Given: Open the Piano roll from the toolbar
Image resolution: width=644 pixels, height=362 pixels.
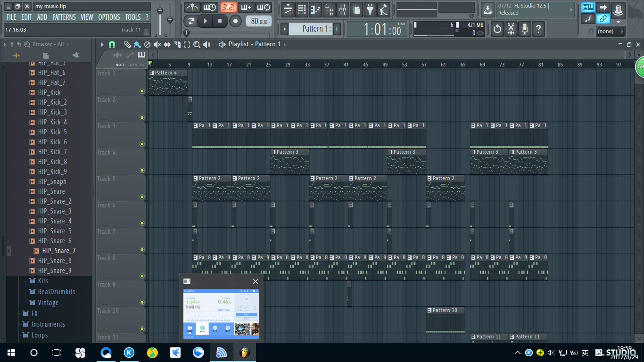Looking at the screenshot, I should (x=315, y=9).
